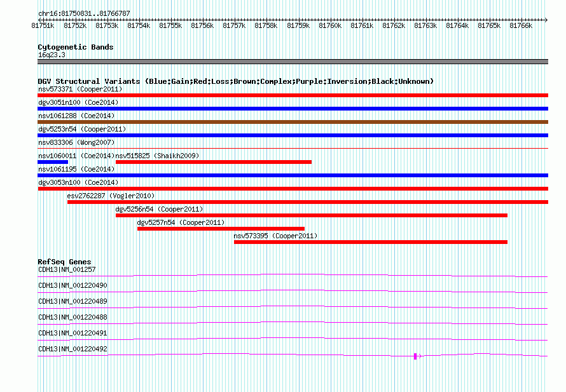566x392 pixels.
Task: Click the CDH13 NM_001220491 transcript line
Action: click(x=293, y=339)
